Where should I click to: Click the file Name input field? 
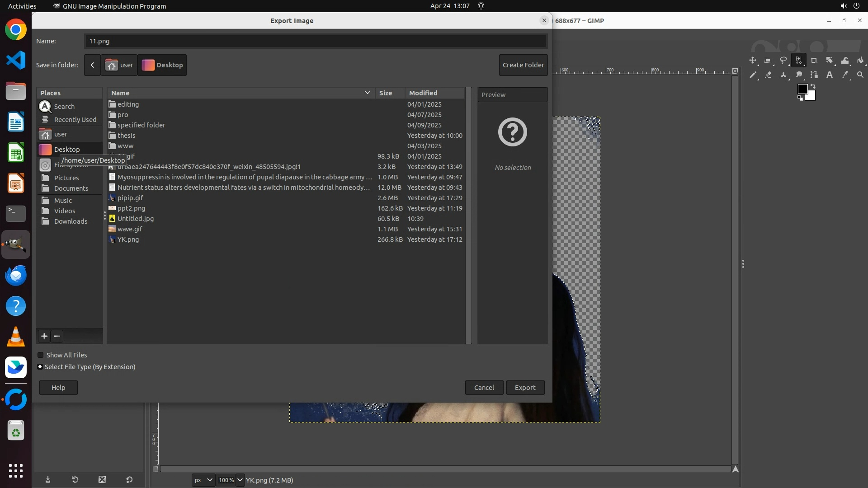click(x=316, y=41)
